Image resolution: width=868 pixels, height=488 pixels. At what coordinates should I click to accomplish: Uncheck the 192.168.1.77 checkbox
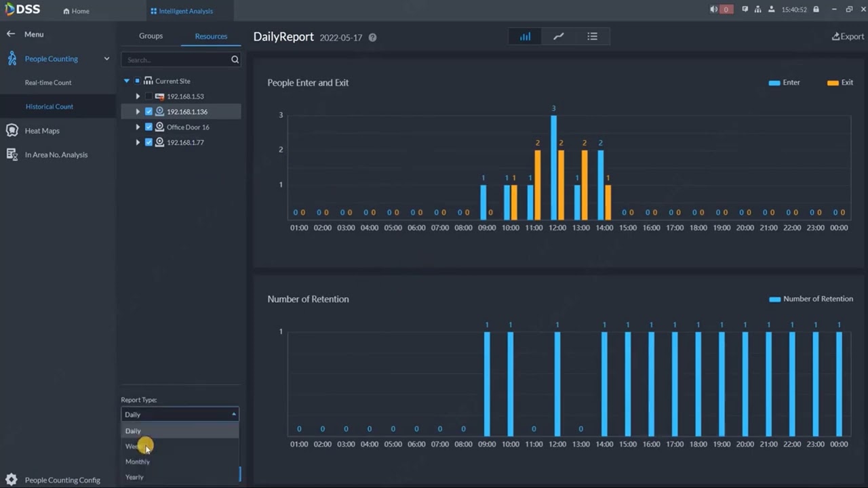pos(149,142)
